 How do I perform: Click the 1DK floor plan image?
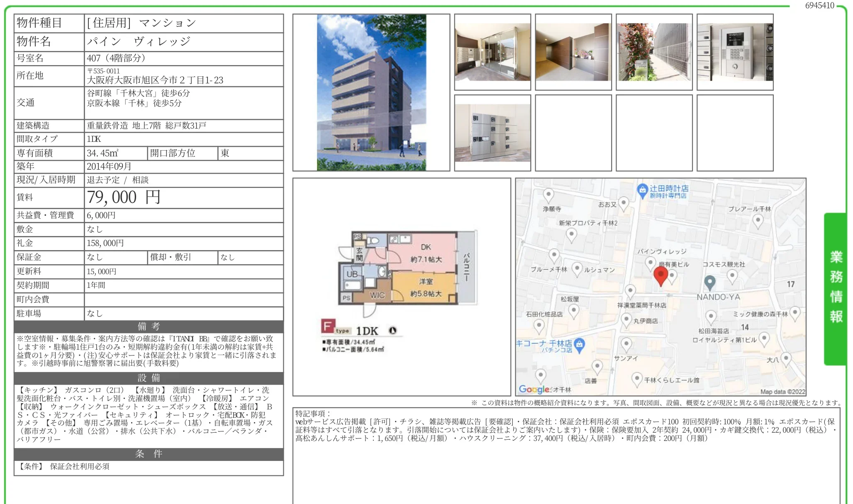click(401, 287)
